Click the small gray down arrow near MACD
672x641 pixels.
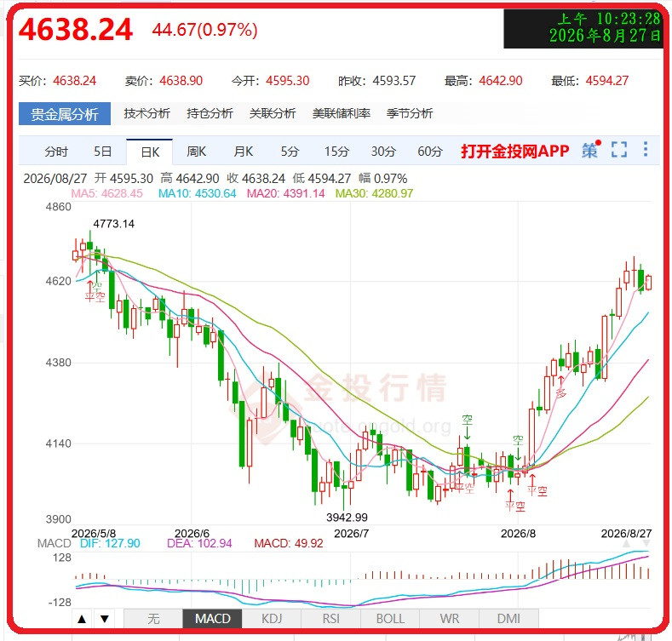(646, 543)
